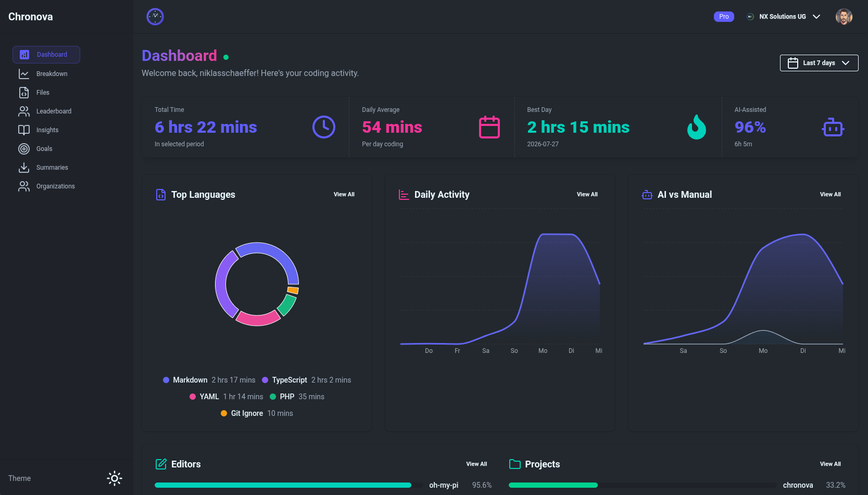This screenshot has width=868, height=495.
Task: Click the YAML pink legend dot
Action: click(x=193, y=397)
